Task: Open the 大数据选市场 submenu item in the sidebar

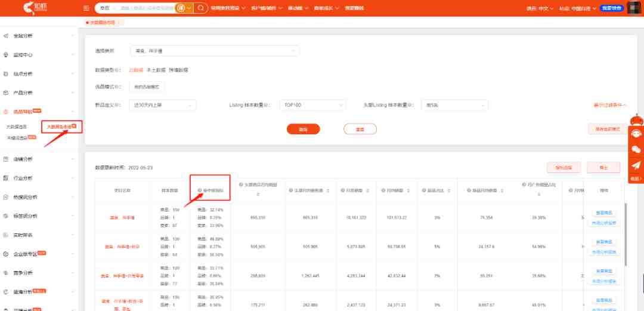Action: pos(61,127)
